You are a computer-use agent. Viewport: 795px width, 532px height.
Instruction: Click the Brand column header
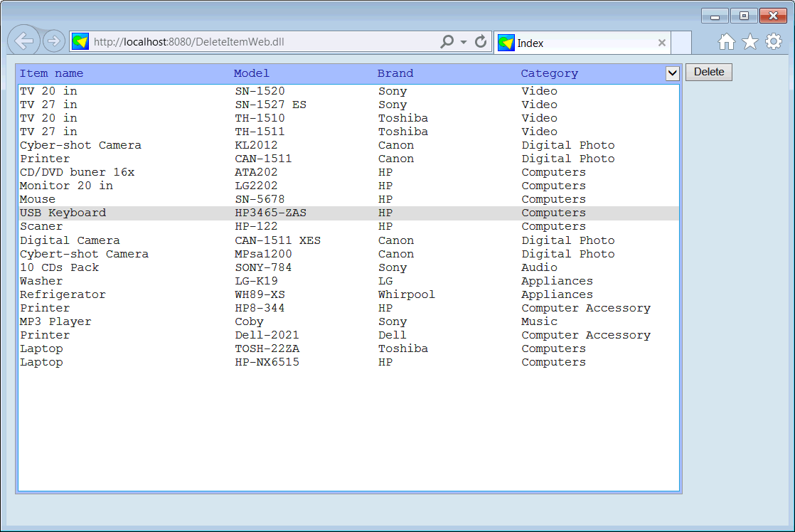coord(395,73)
